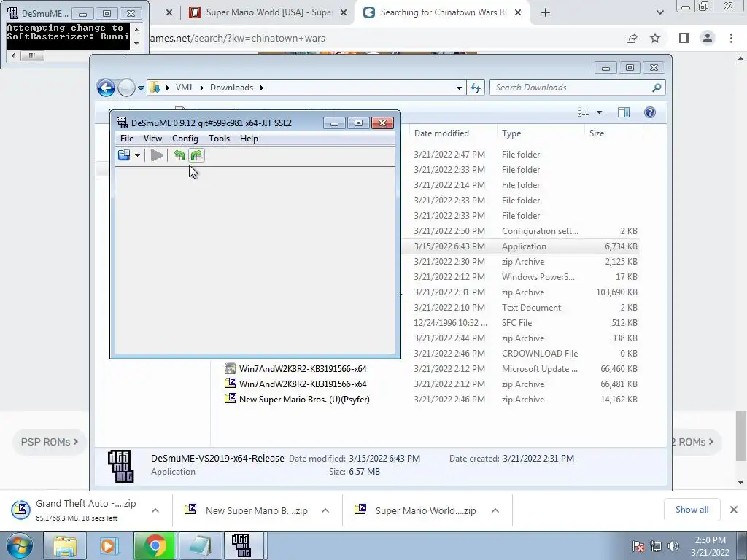The image size is (747, 560).
Task: Close the Super Mario World Chrome tab
Action: point(344,13)
